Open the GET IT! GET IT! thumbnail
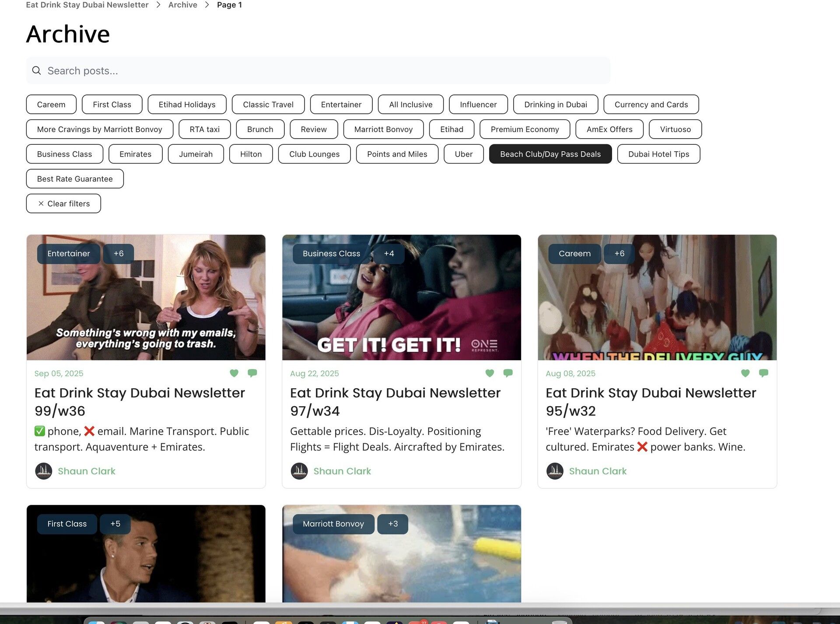Screen dimensions: 840x624 401,297
